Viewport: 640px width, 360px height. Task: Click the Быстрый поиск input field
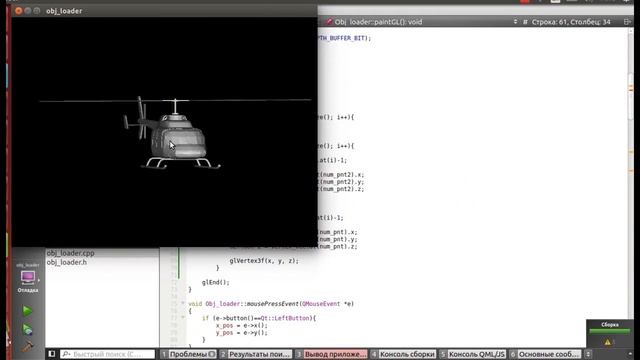[x=108, y=354]
